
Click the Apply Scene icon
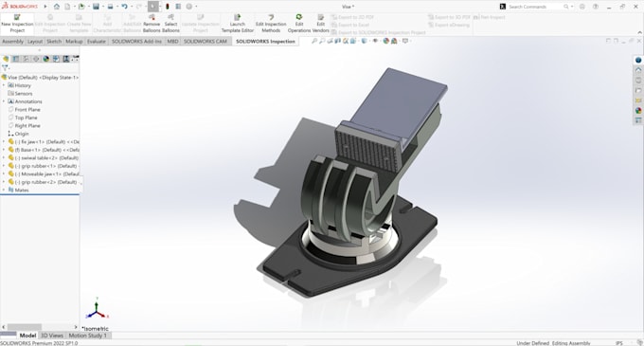click(394, 41)
